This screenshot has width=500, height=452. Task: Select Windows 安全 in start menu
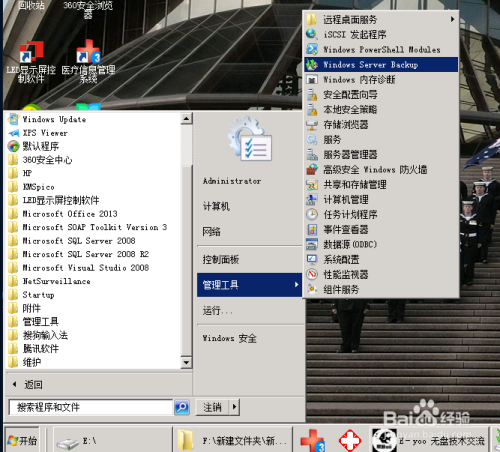click(x=229, y=338)
